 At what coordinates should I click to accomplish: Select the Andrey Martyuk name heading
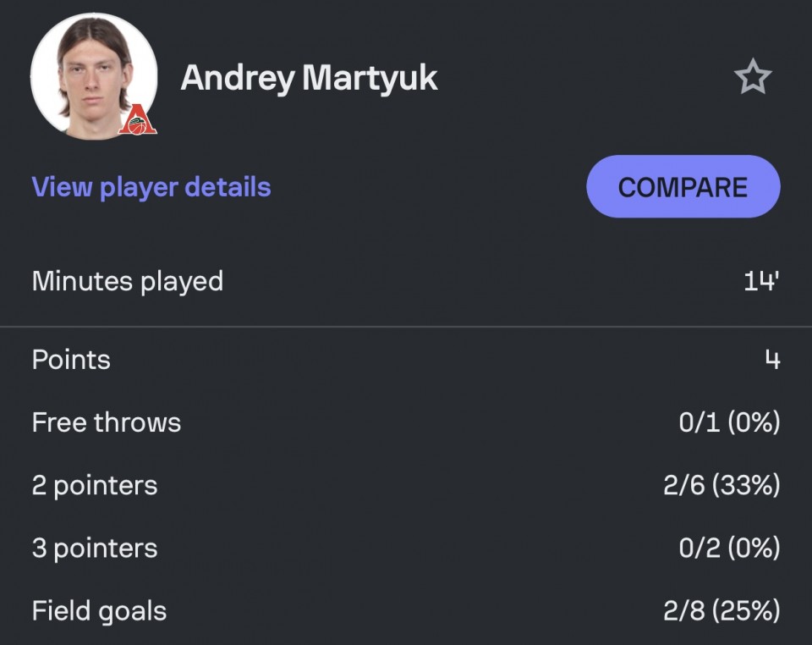310,78
